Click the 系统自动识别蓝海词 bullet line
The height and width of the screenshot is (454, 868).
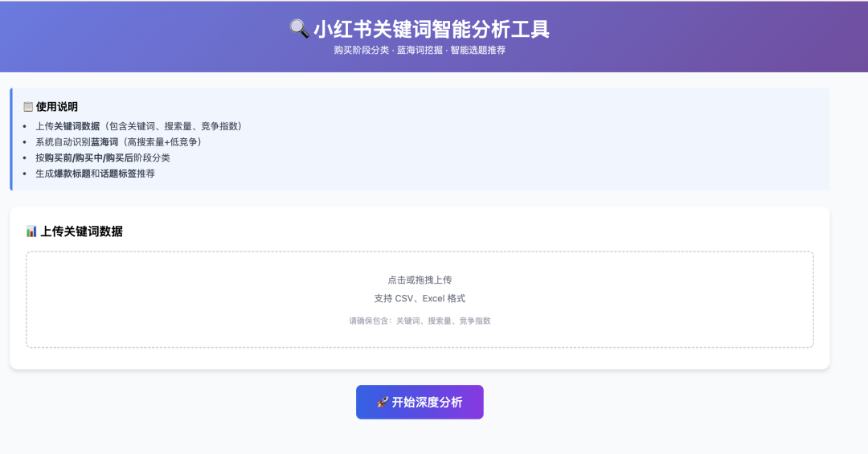118,141
